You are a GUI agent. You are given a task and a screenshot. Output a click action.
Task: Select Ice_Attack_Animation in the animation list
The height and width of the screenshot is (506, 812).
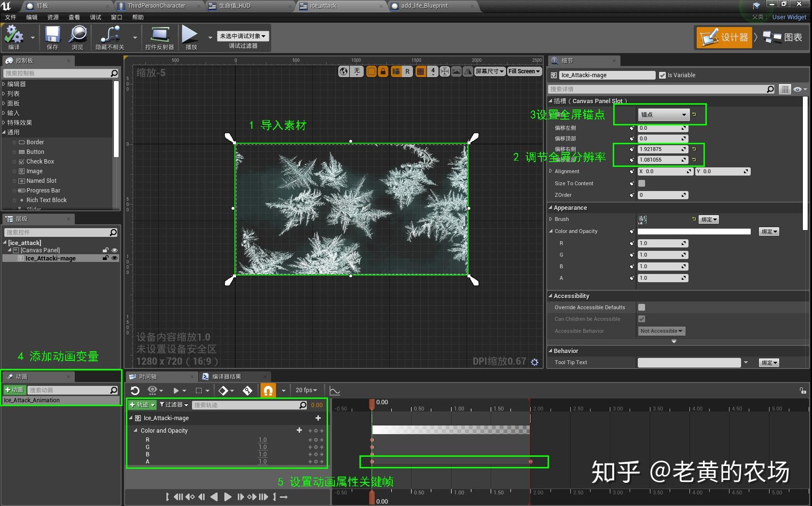click(32, 400)
